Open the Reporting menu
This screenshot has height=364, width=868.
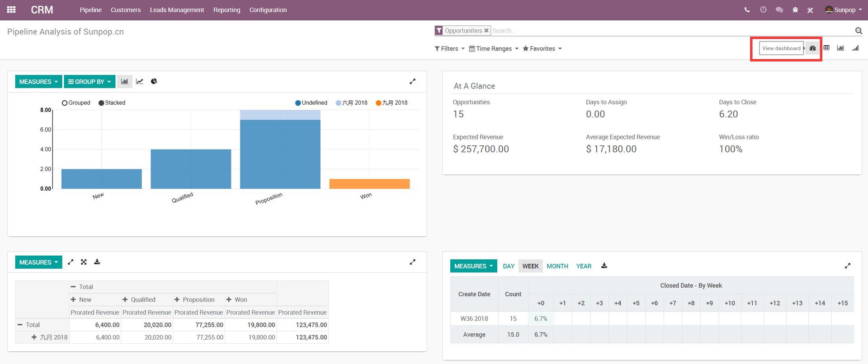point(227,10)
